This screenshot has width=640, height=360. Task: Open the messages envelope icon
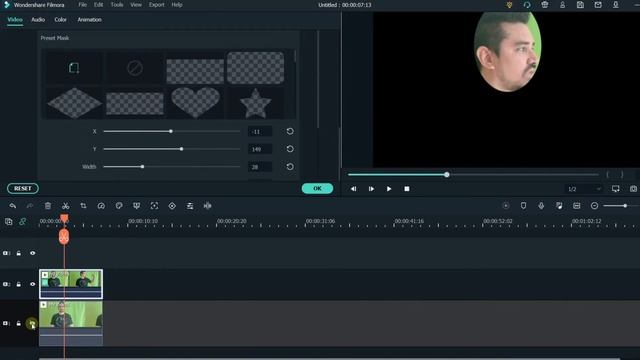pos(598,5)
